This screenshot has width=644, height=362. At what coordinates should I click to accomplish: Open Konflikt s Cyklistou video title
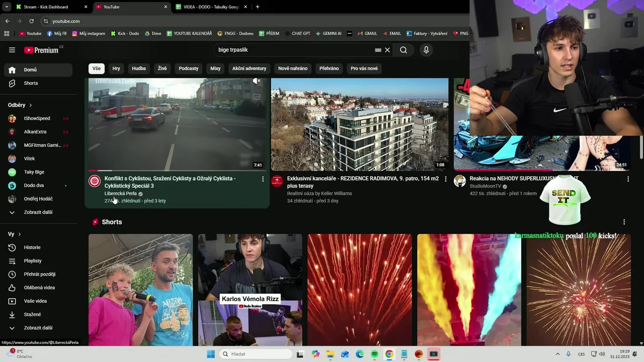pos(170,182)
